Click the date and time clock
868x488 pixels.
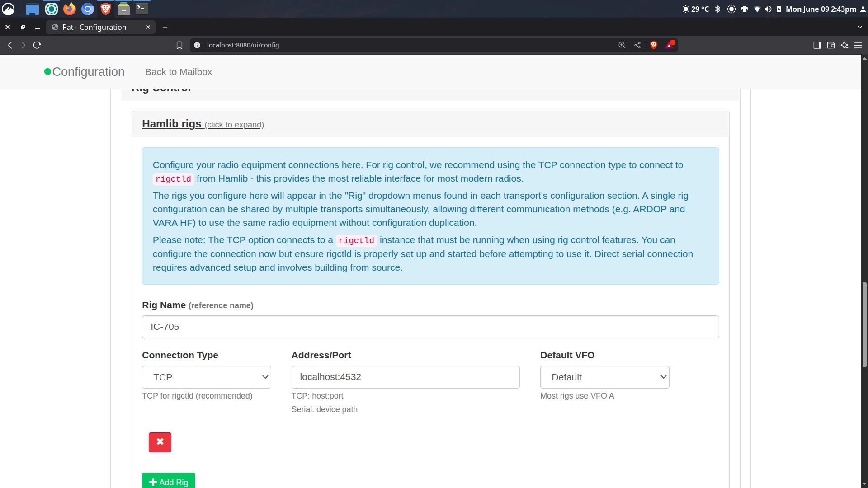coord(821,9)
